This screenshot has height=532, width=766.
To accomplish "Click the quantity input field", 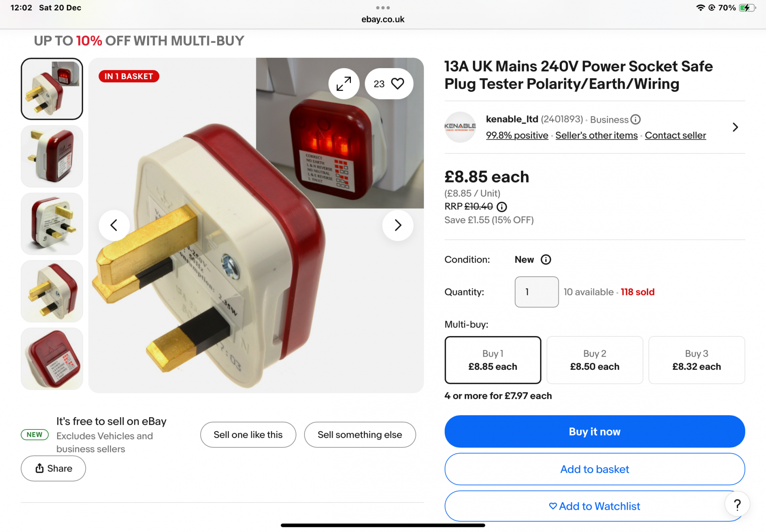I will click(536, 292).
